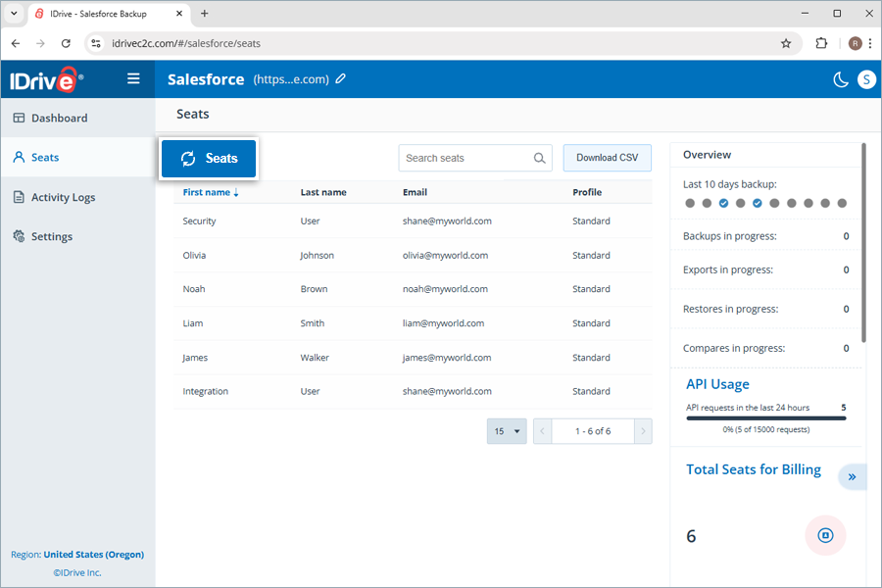The height and width of the screenshot is (588, 882).
Task: Reload the browser page
Action: point(66,43)
